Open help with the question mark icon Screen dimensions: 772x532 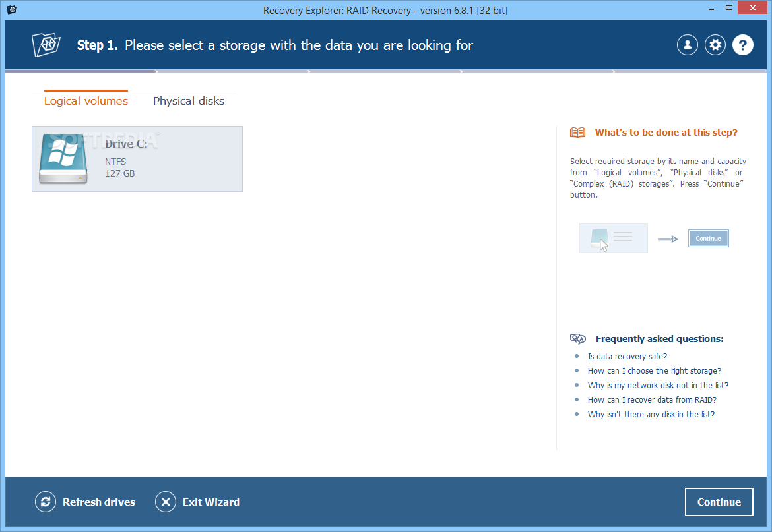(x=742, y=45)
